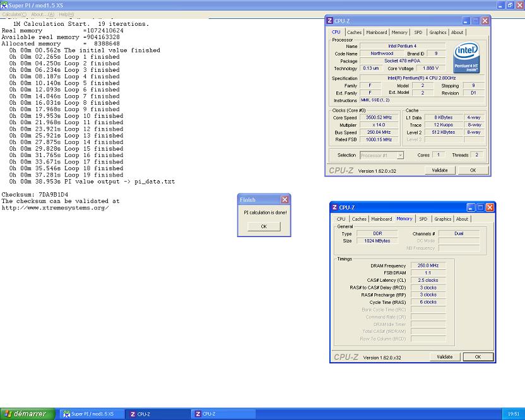The width and height of the screenshot is (525, 420).
Task: Switch to first CPU-Z taskbar button
Action: pyautogui.click(x=158, y=414)
